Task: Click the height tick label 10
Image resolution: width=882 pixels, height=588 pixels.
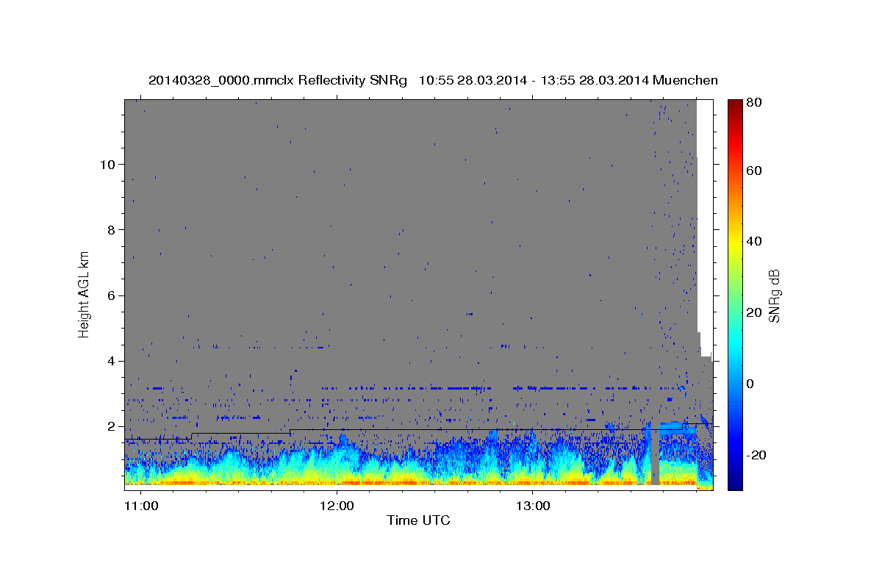Action: pyautogui.click(x=107, y=164)
